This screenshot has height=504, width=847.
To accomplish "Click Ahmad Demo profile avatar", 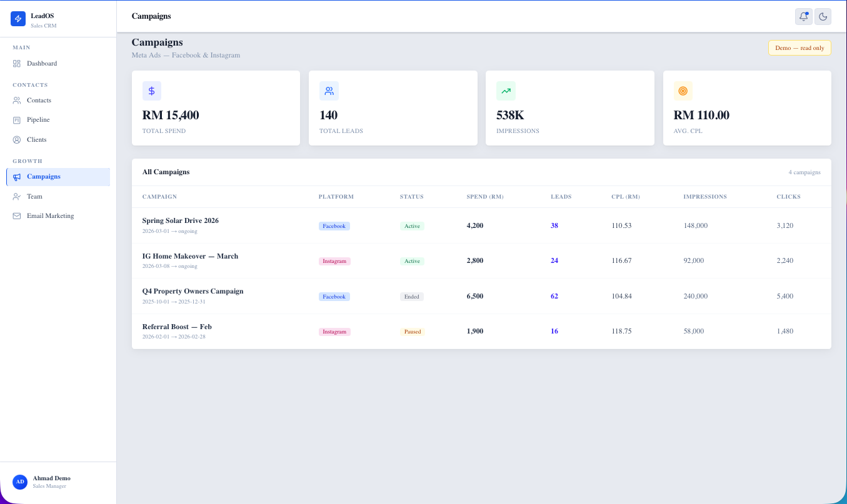I will click(19, 482).
